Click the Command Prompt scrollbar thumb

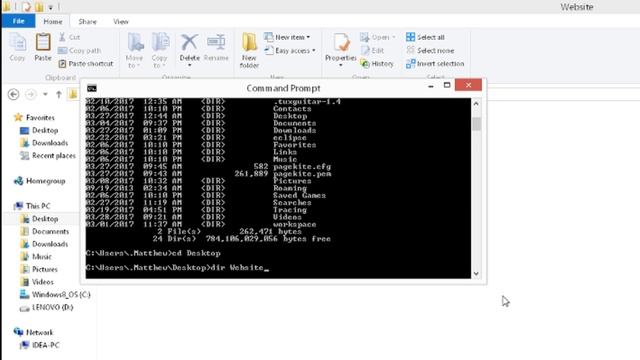pyautogui.click(x=476, y=124)
